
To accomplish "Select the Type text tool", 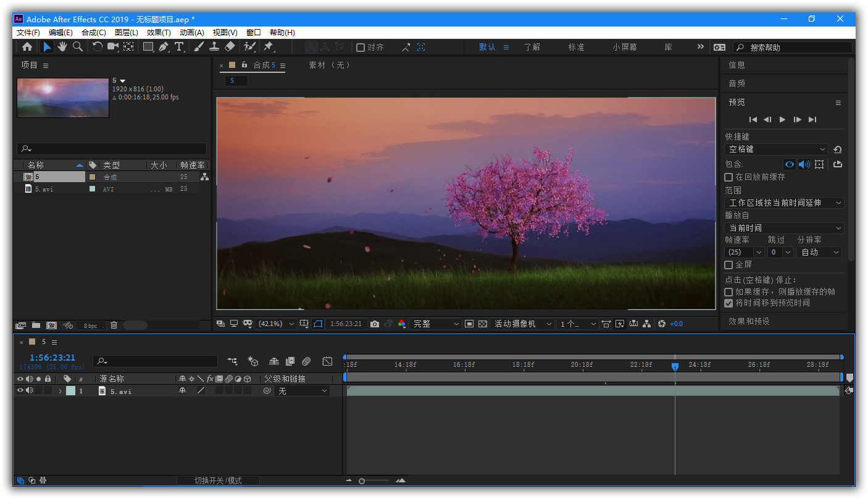I will point(179,47).
